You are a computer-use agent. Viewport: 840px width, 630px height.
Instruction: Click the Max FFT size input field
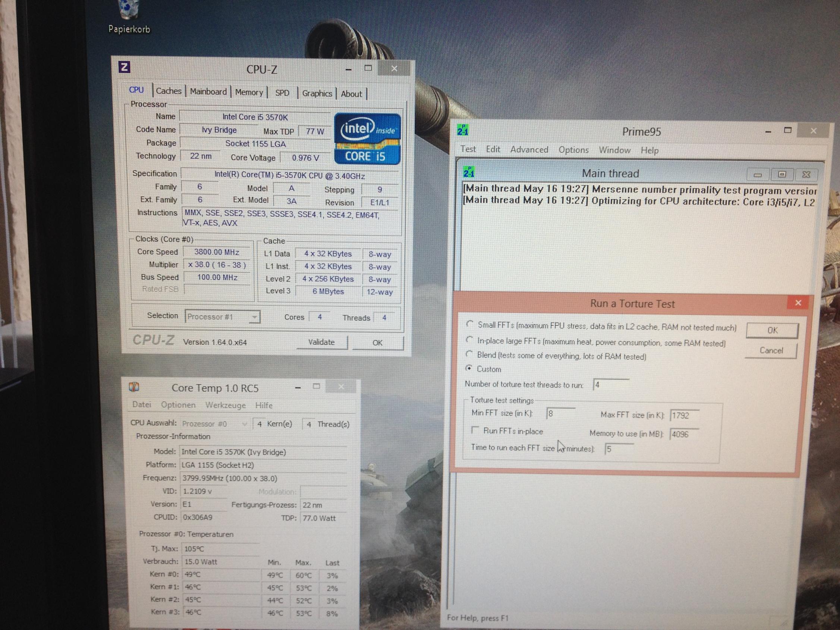685,415
